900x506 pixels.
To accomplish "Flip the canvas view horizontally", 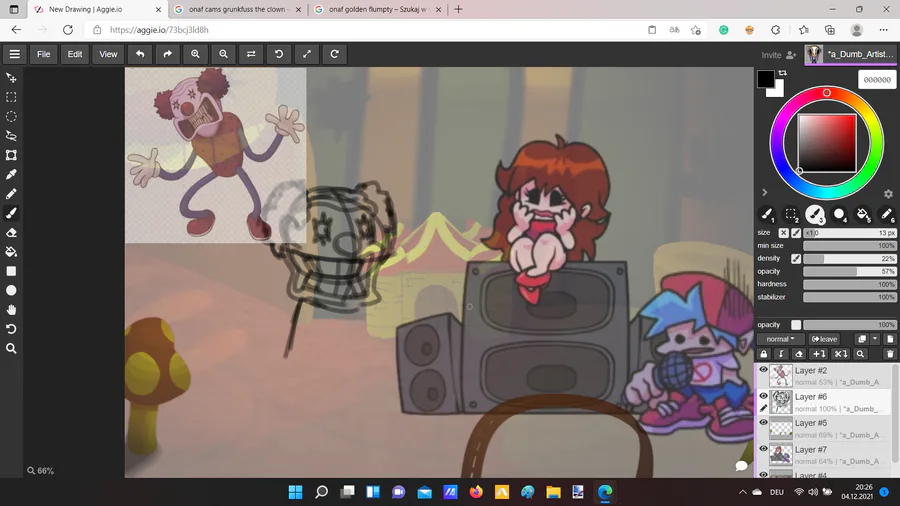I will [251, 54].
